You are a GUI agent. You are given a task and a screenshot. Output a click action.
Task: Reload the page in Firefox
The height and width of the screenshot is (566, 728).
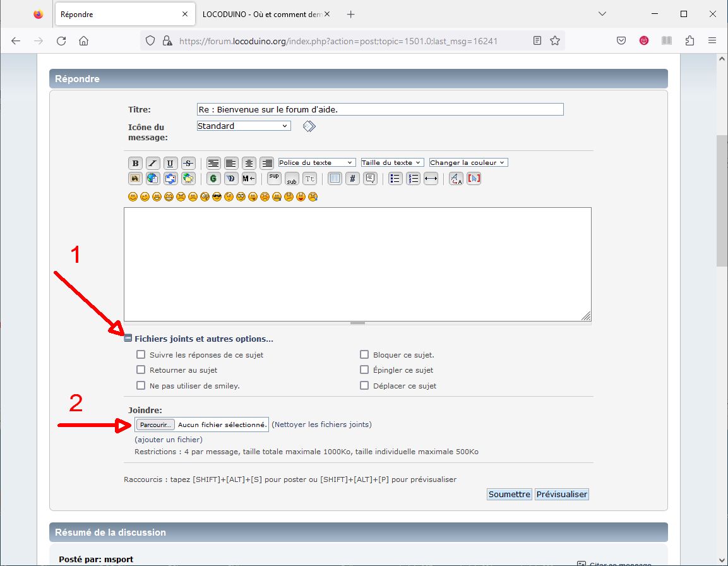click(x=61, y=41)
